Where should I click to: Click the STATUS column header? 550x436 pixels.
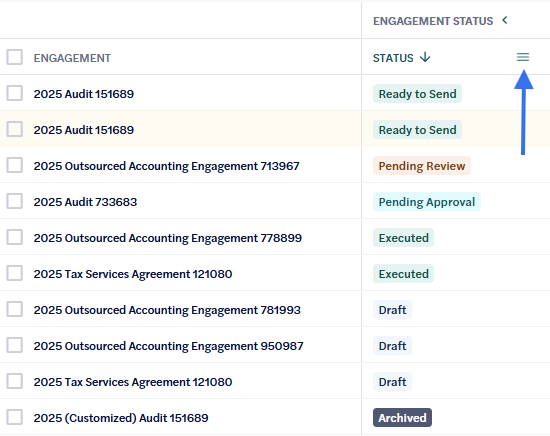tap(393, 58)
